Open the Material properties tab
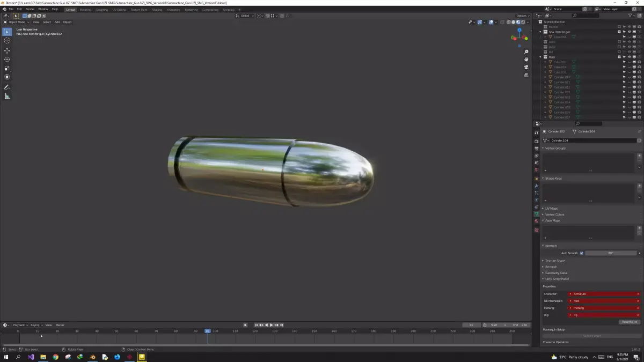Image resolution: width=644 pixels, height=362 pixels. pos(536,221)
